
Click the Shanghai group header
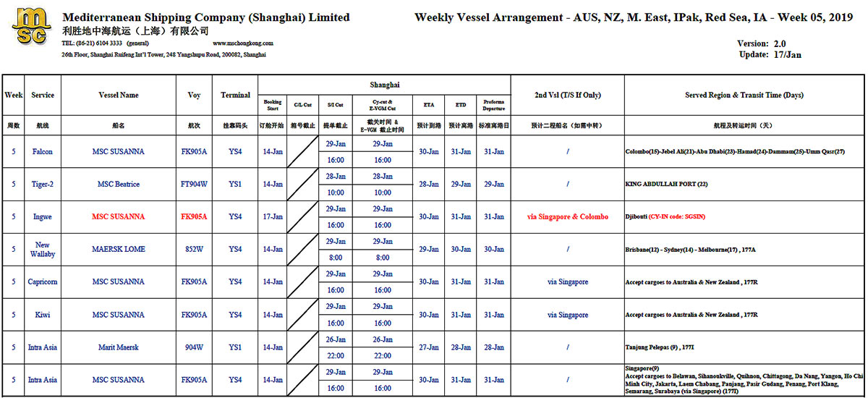385,85
